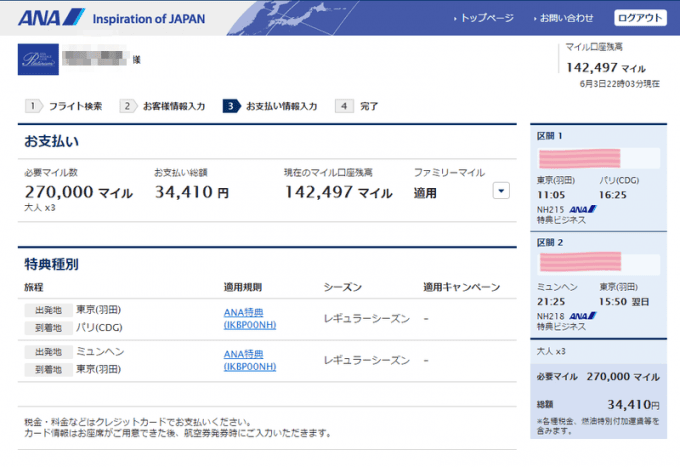
Task: Open ANA特典 rule link for Tokyo–Paris
Action: (x=250, y=319)
